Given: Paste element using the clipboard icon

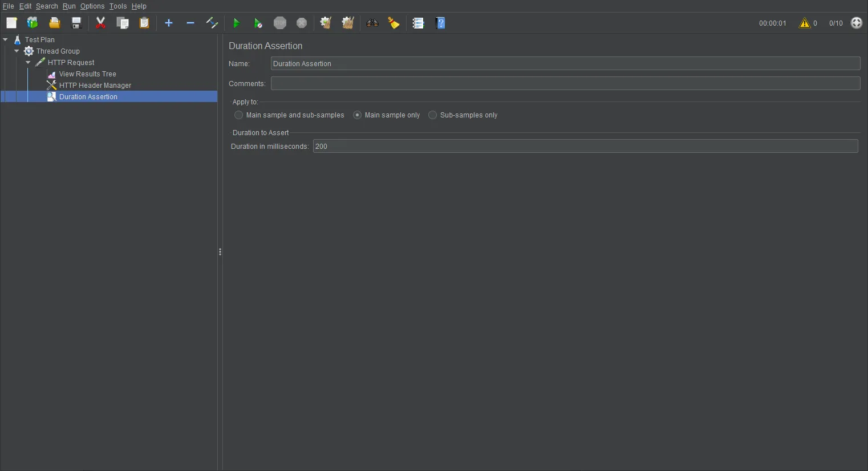Looking at the screenshot, I should (144, 23).
